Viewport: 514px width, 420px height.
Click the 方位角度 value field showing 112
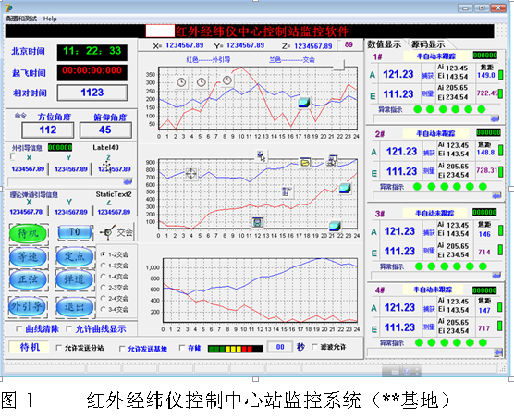point(48,130)
